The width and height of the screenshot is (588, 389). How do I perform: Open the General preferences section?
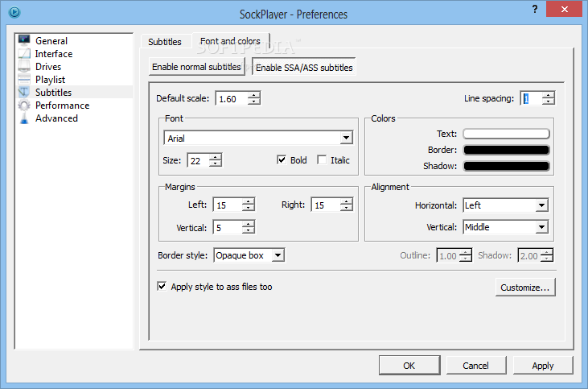tap(51, 40)
